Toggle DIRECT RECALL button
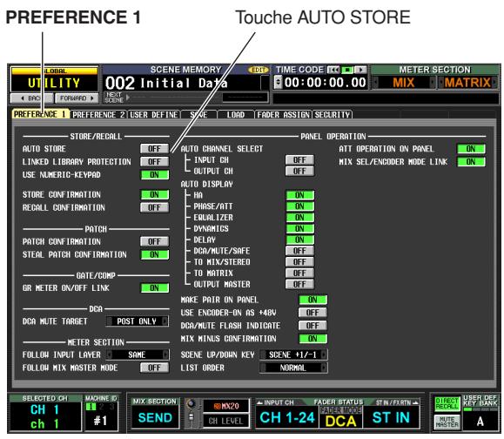The width and height of the screenshot is (504, 439). click(x=447, y=403)
